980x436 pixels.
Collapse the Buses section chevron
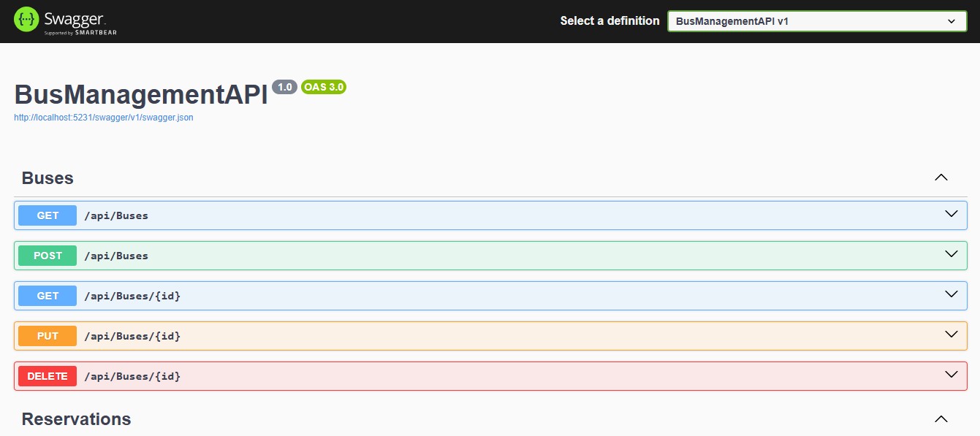[x=941, y=177]
